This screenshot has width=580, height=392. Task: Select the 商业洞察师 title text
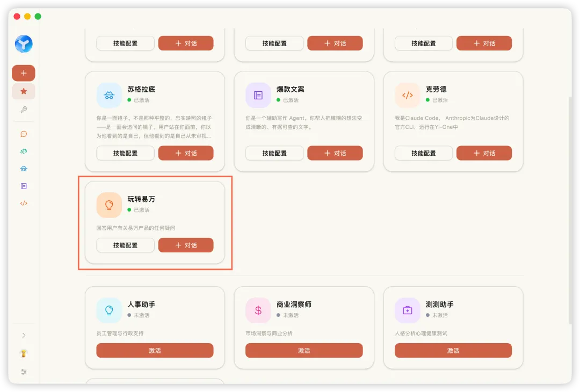(x=294, y=304)
